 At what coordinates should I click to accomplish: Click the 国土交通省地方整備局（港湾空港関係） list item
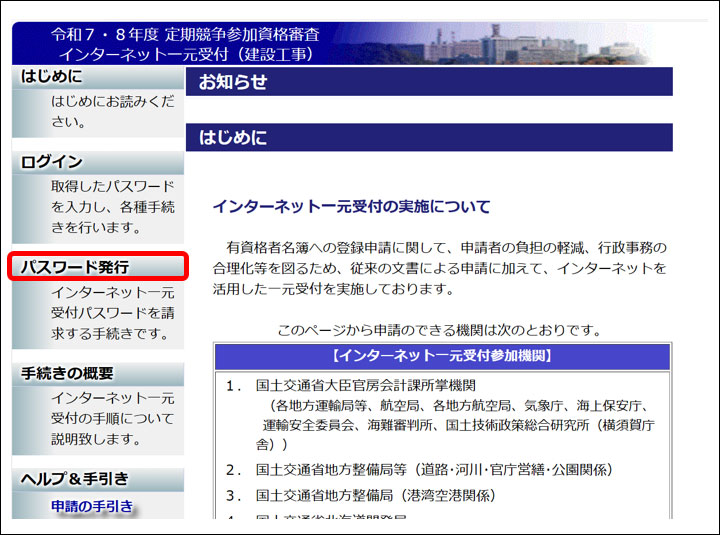pyautogui.click(x=376, y=496)
